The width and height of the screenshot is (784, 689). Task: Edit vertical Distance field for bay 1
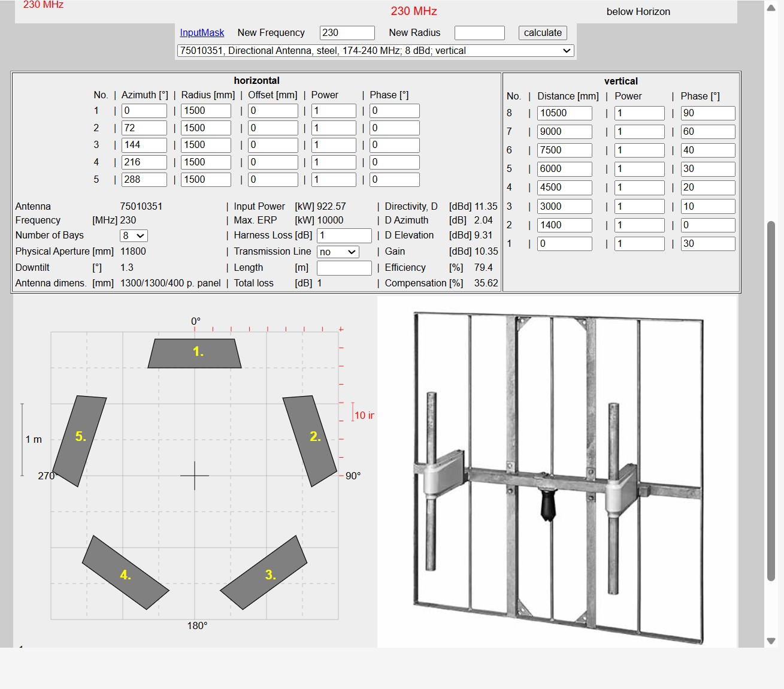(x=565, y=244)
